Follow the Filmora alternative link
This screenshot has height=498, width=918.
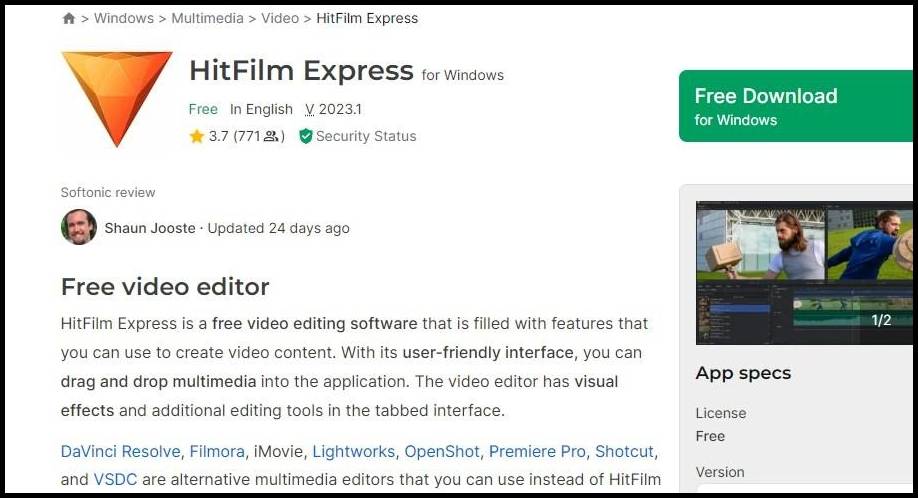216,452
